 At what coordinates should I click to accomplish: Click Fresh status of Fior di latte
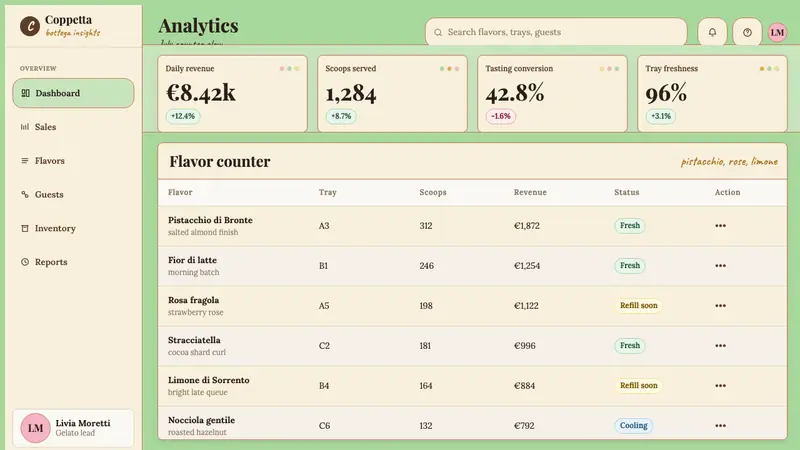630,265
